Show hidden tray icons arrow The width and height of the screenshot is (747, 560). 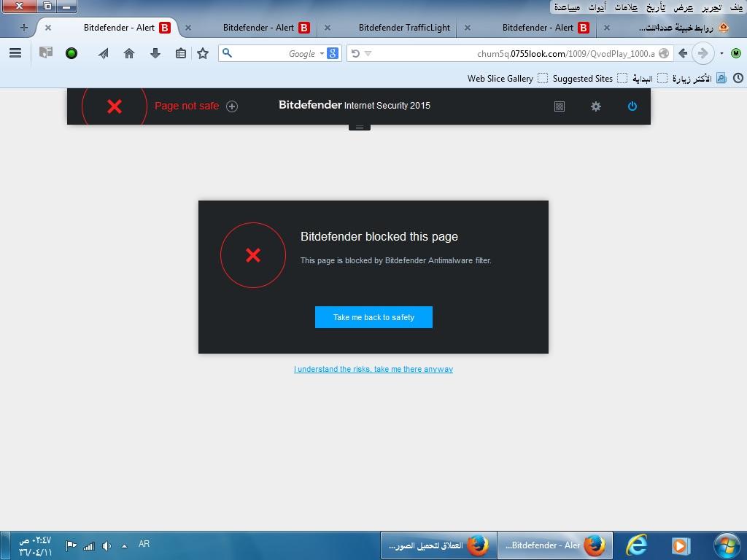point(124,546)
